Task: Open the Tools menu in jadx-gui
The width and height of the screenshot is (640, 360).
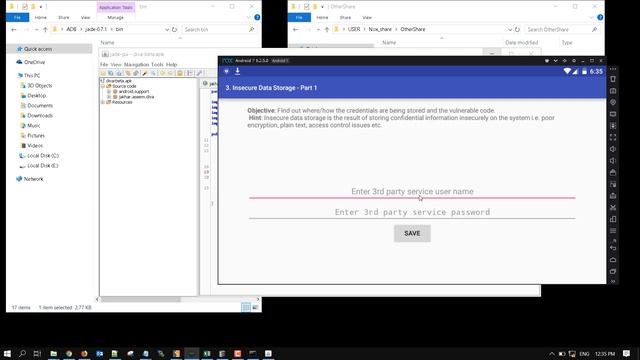Action: coord(157,64)
